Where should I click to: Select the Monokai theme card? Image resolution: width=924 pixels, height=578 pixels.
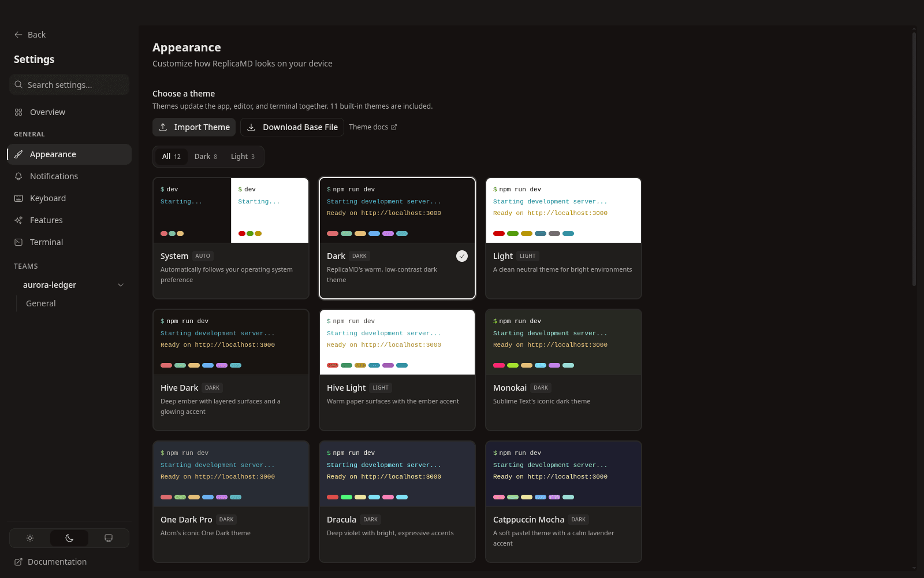[x=564, y=370]
